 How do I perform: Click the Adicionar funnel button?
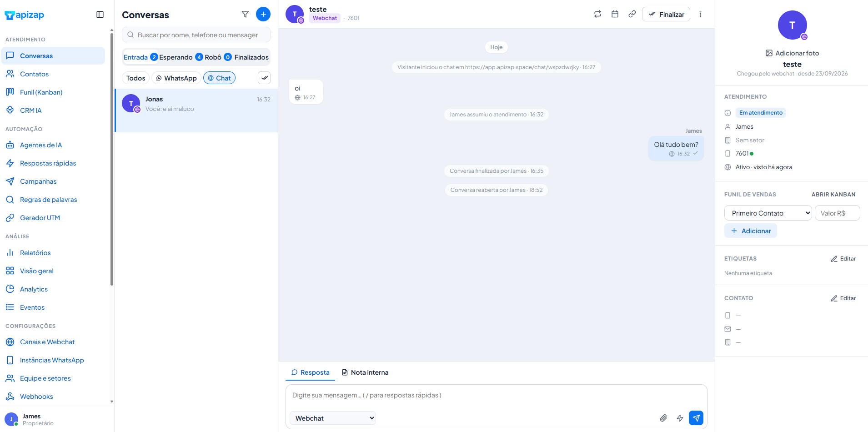click(751, 231)
